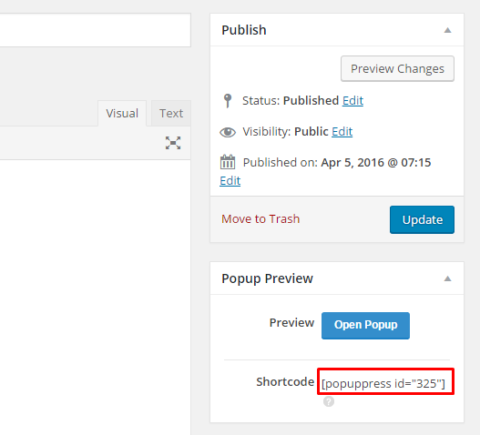Edit the published date

(230, 181)
